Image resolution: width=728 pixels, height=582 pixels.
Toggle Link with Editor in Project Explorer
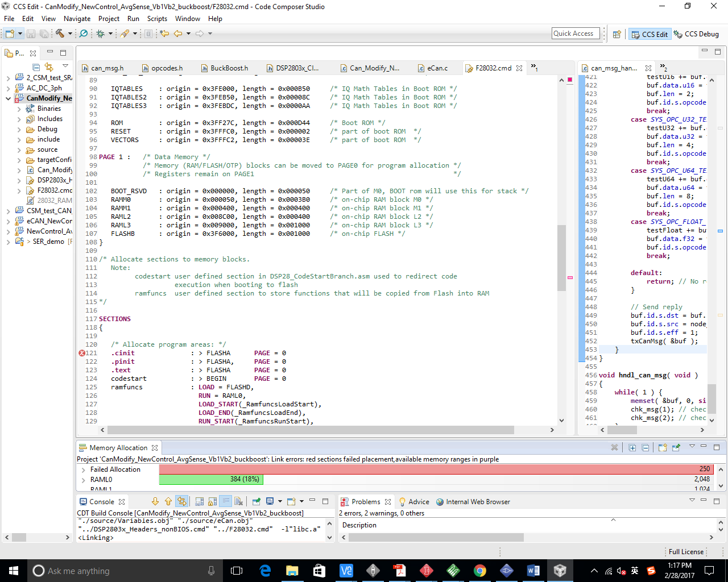click(49, 67)
